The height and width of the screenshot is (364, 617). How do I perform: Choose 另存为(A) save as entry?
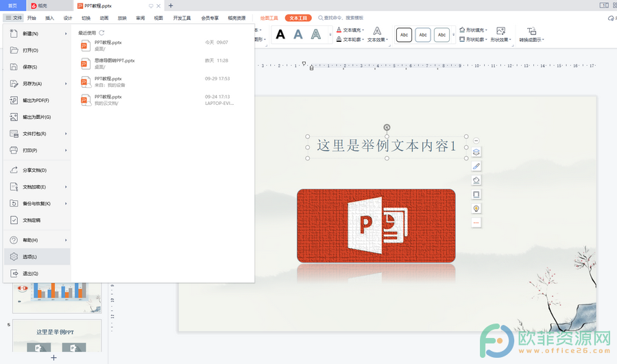pyautogui.click(x=38, y=84)
